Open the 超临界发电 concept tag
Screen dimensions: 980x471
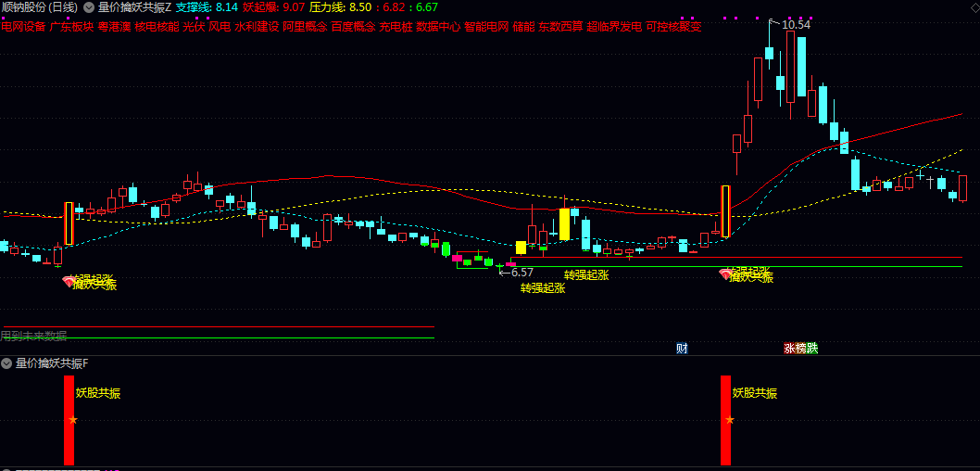tap(614, 26)
